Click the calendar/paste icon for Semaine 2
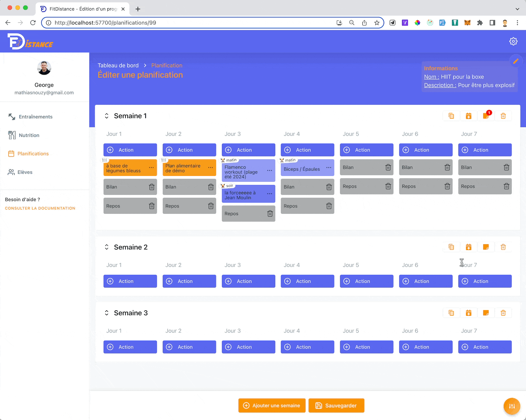Viewport: 526px width, 420px height. click(469, 247)
